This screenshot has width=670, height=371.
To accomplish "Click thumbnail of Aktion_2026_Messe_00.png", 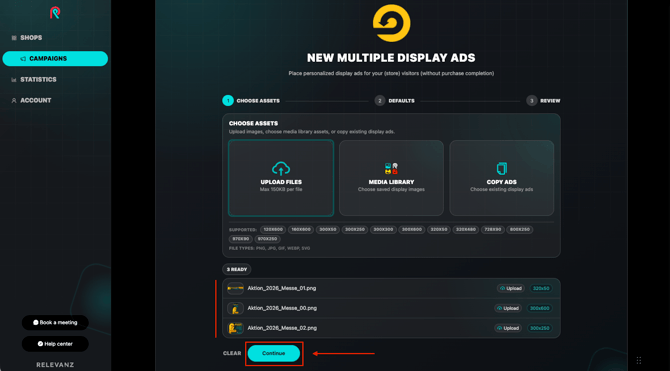I will click(x=235, y=308).
